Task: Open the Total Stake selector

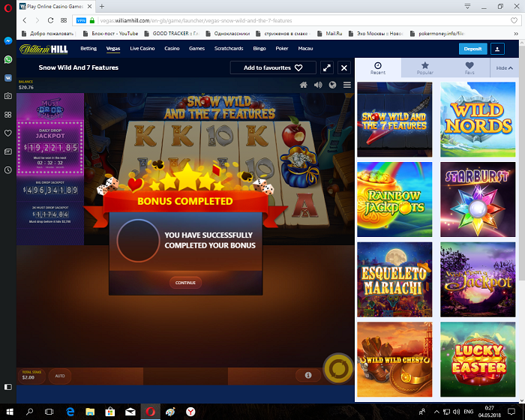Action: (x=31, y=376)
